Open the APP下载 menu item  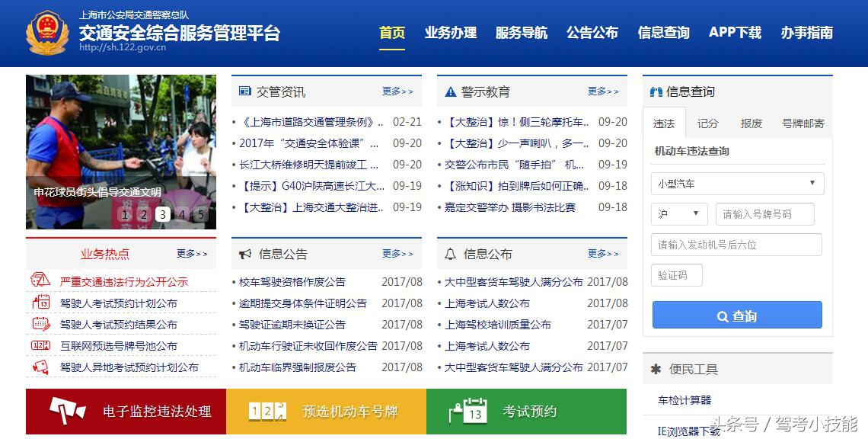pyautogui.click(x=735, y=33)
